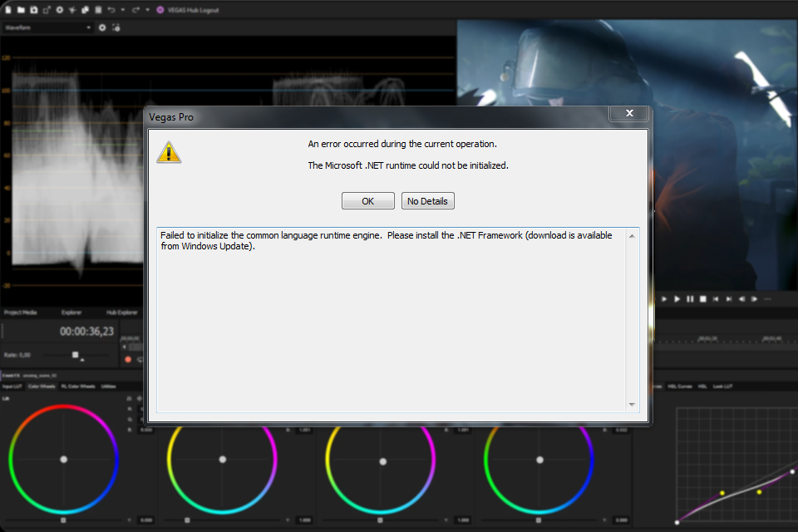Select the Color Wheels tab

coord(42,387)
